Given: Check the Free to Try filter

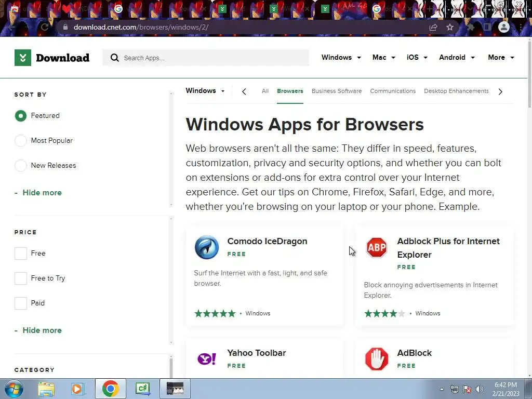Looking at the screenshot, I should tap(21, 278).
